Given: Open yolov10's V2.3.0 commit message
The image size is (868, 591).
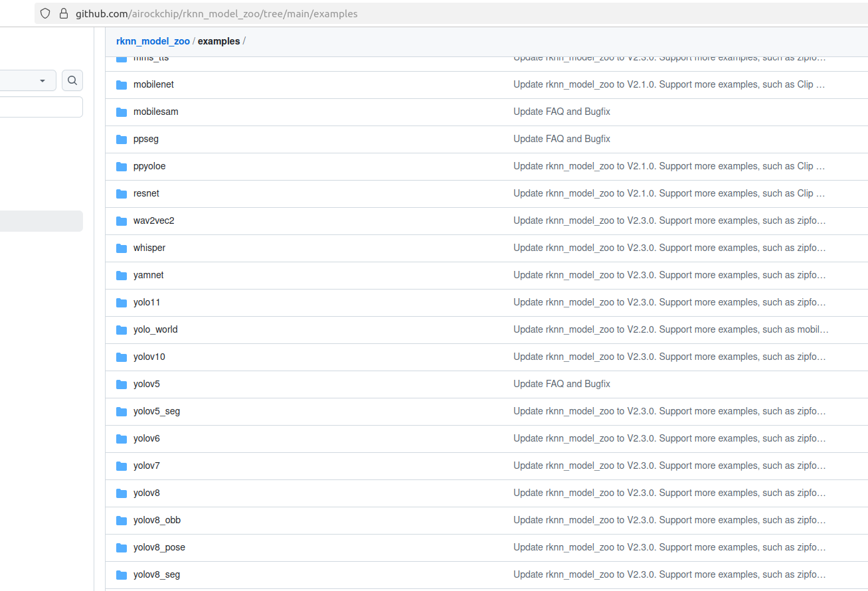Looking at the screenshot, I should 669,357.
